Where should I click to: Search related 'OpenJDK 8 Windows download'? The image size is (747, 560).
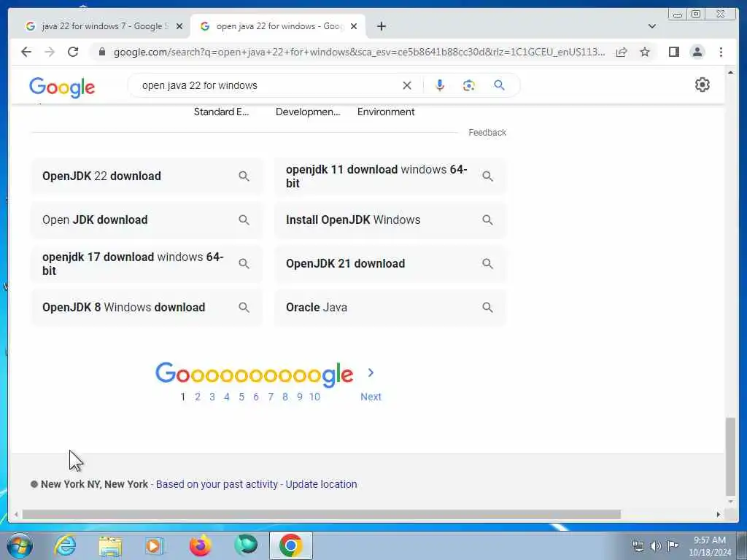pos(146,308)
